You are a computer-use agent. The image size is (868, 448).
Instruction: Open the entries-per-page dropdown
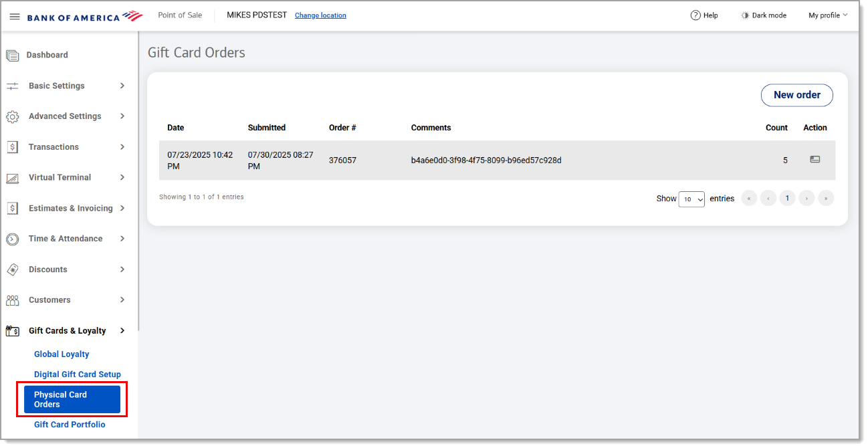691,199
